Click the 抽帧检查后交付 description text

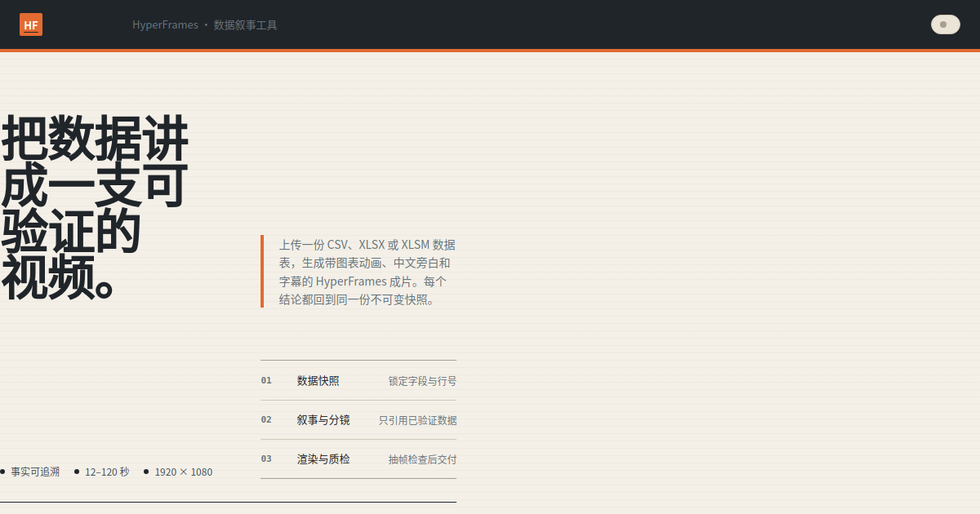tap(422, 459)
